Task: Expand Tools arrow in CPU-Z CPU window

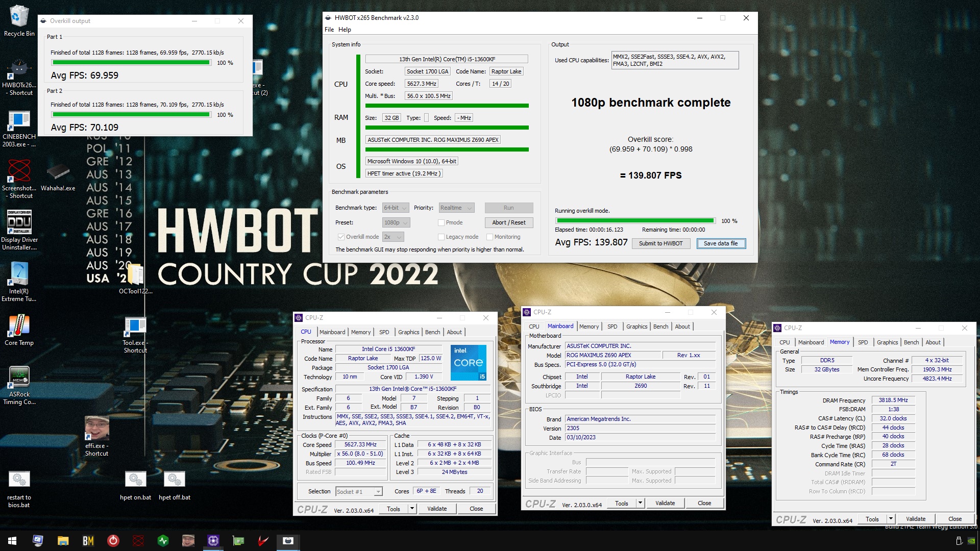Action: click(412, 509)
